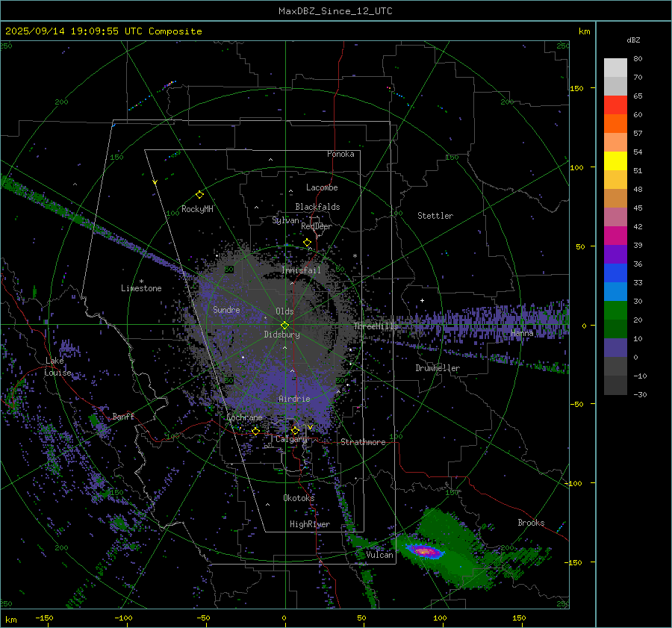Click the 100 tick on the bottom axis

coord(440,618)
